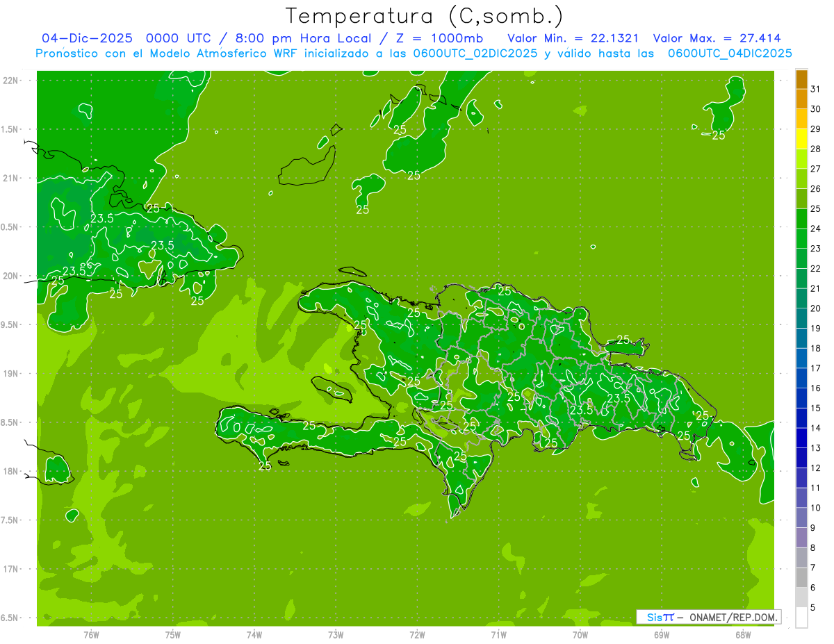
Task: Click the "21N" latitude axis label
Action: pyautogui.click(x=10, y=179)
